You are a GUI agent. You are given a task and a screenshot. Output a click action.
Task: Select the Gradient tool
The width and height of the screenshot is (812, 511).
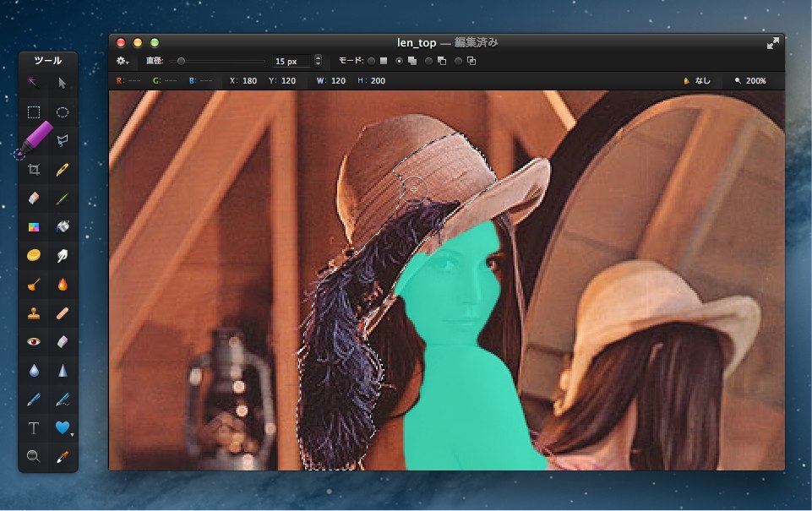[x=34, y=226]
